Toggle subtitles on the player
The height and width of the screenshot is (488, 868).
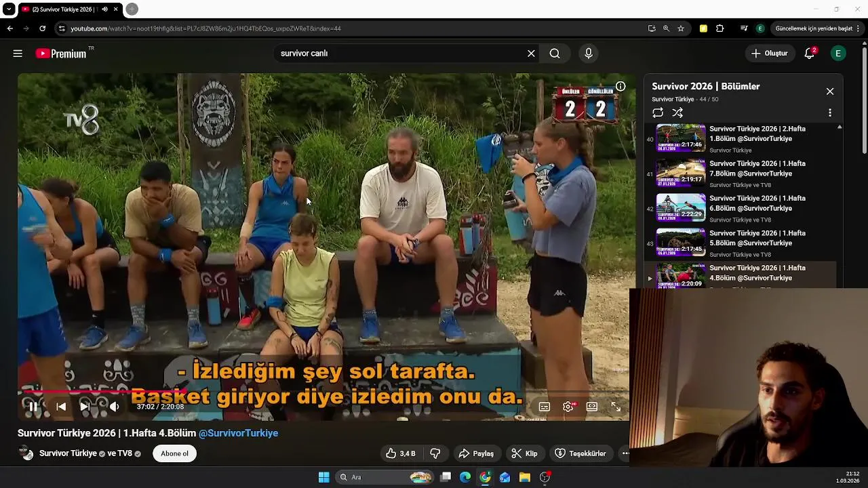tap(545, 407)
